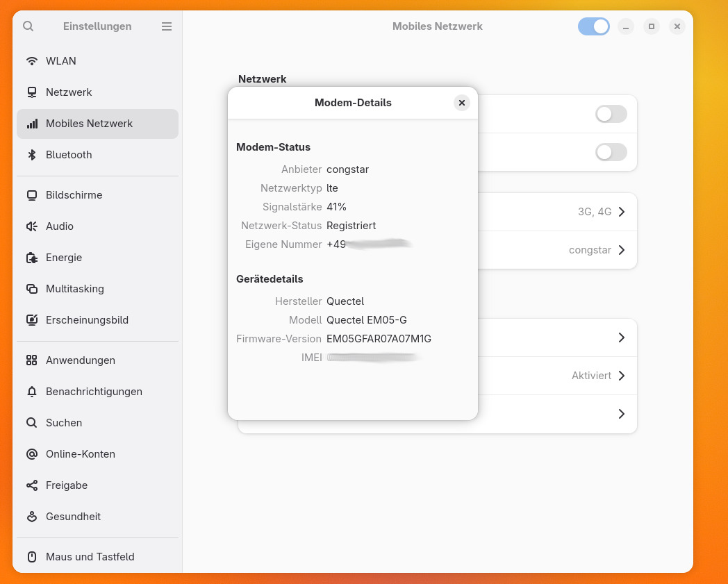Image resolution: width=728 pixels, height=584 pixels.
Task: Click the Mobiles Netzwerk signal bars icon
Action: (31, 124)
